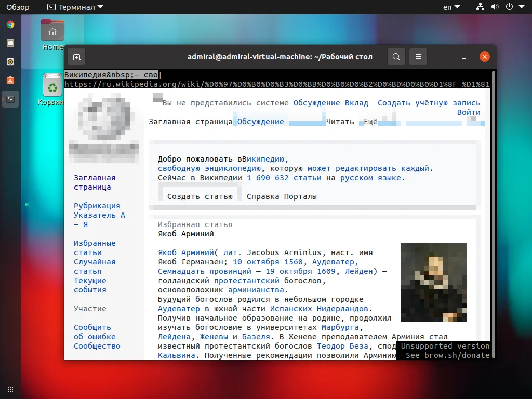
Task: Open the en keyboard layout dropdown
Action: click(x=451, y=7)
